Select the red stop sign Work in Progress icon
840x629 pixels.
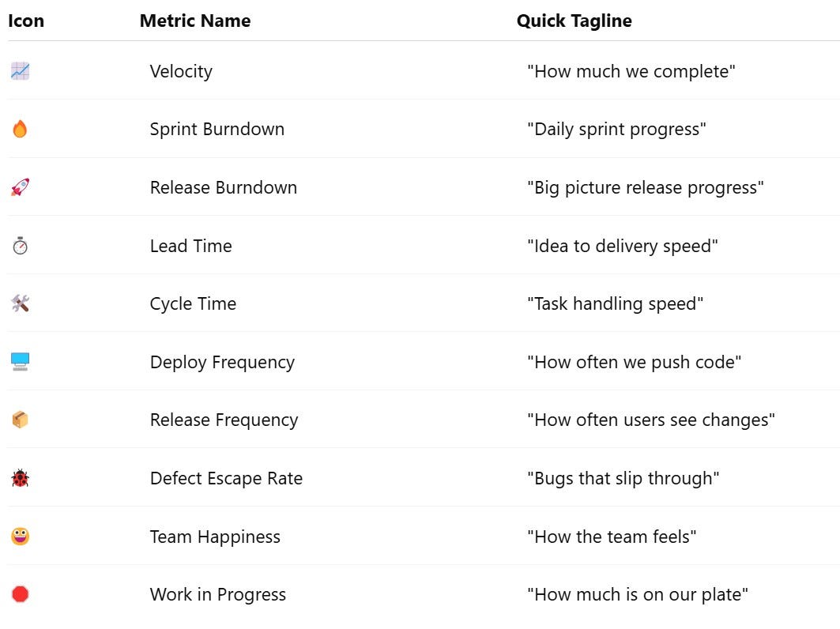(21, 594)
